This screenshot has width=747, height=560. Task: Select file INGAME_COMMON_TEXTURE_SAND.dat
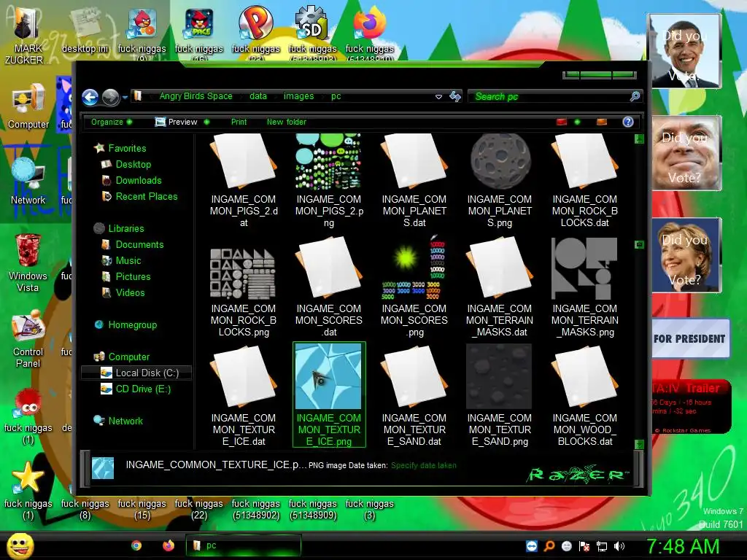(x=414, y=395)
